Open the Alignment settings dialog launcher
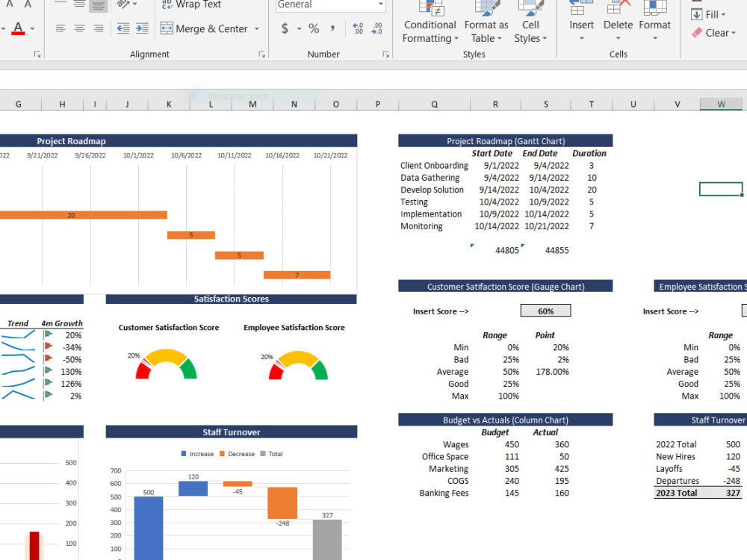Image resolution: width=747 pixels, height=560 pixels. pos(261,55)
